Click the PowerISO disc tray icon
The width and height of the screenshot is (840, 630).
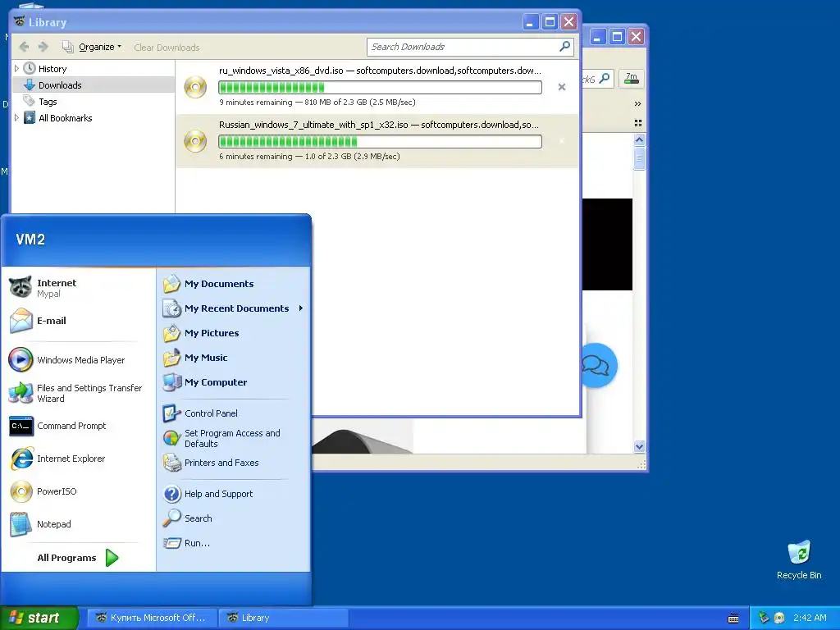[x=779, y=618]
